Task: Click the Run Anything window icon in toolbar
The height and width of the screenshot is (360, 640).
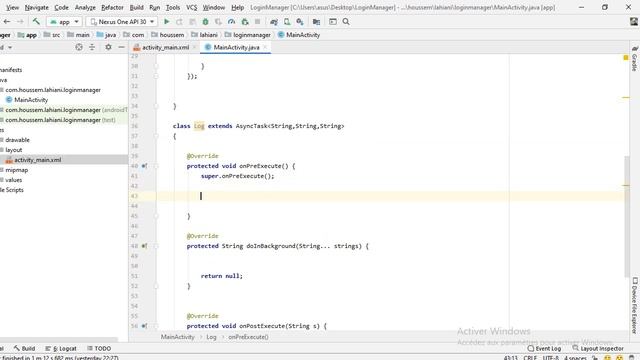Action: coord(333,22)
